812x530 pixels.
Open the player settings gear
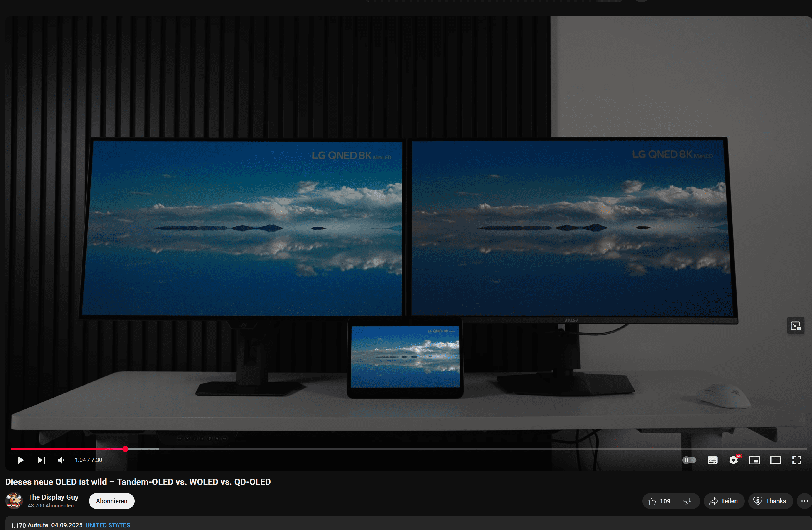[x=733, y=460]
